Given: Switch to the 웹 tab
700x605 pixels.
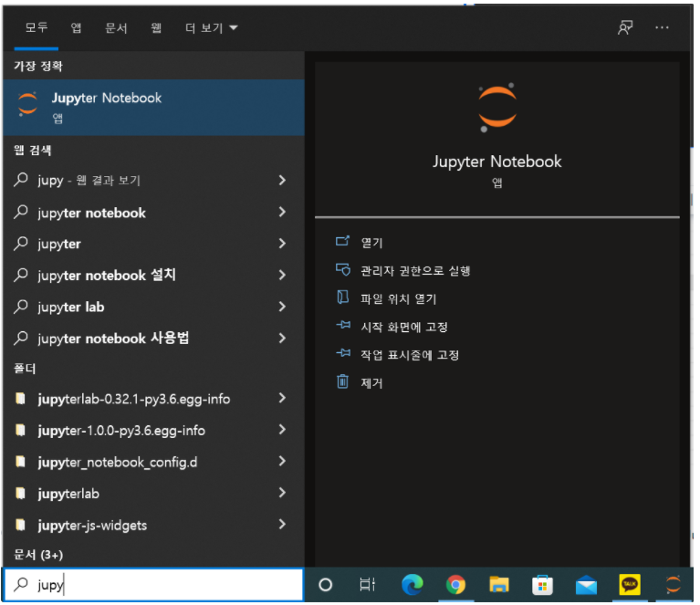Looking at the screenshot, I should [x=156, y=28].
